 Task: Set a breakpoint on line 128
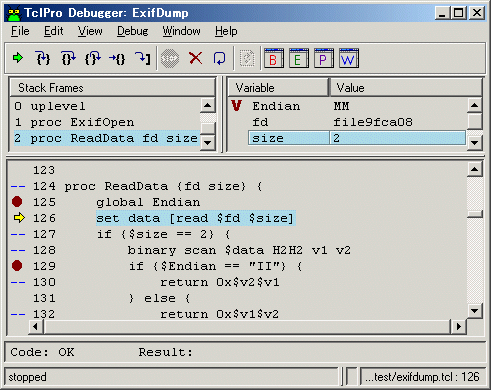(18, 250)
